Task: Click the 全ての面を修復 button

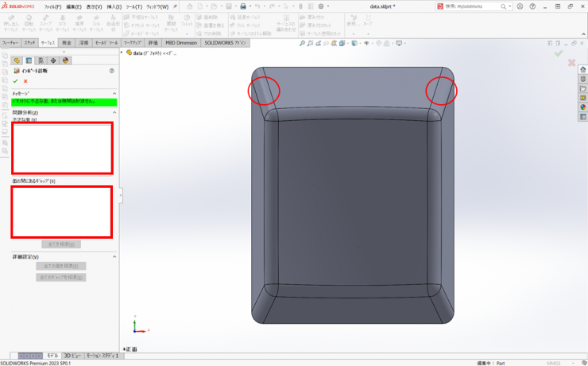Action: pyautogui.click(x=61, y=267)
